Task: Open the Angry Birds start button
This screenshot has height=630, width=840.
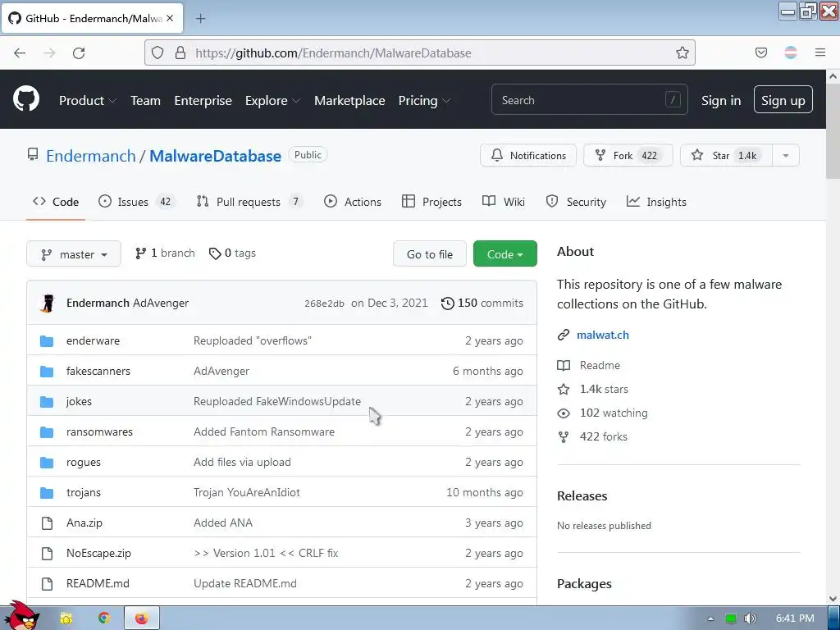Action: tap(21, 615)
